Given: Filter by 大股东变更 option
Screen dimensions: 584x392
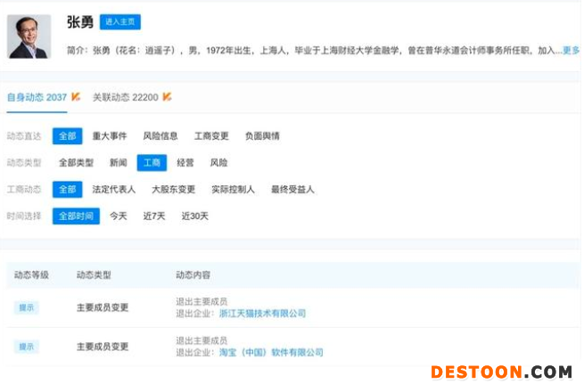Looking at the screenshot, I should point(173,190).
